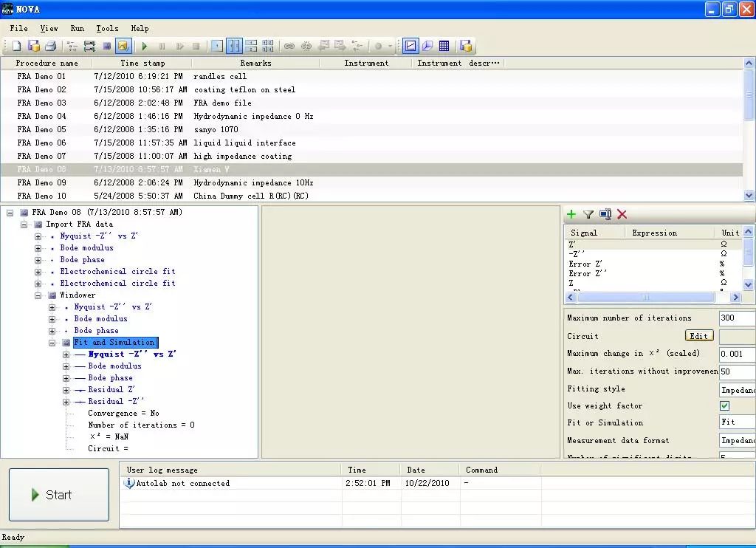The image size is (756, 548).
Task: Switch to 2D plot line chart icon
Action: 410,46
